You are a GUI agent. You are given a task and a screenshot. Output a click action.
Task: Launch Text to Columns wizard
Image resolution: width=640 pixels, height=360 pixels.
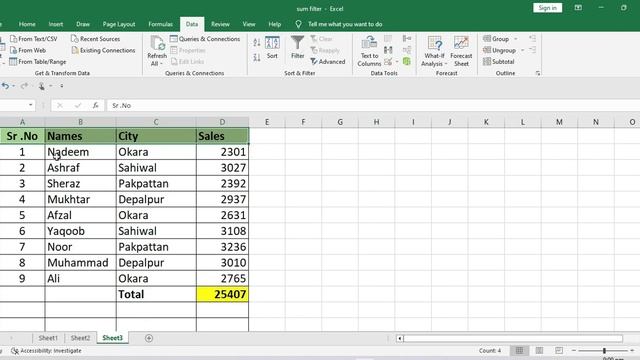tap(369, 51)
